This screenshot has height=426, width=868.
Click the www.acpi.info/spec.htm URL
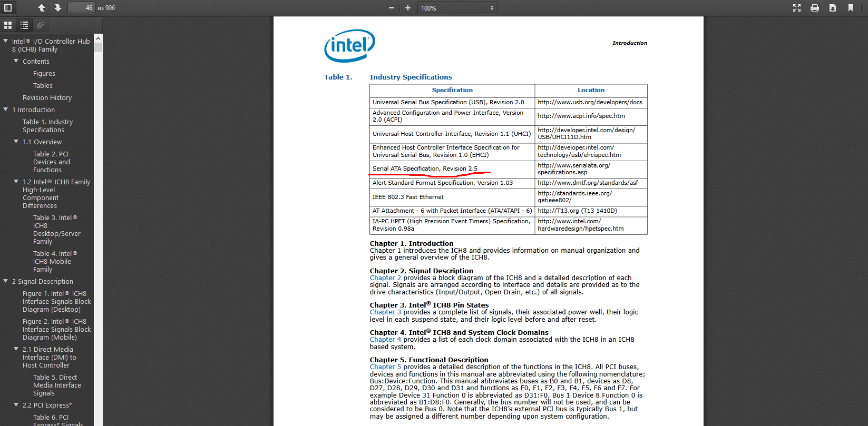581,116
